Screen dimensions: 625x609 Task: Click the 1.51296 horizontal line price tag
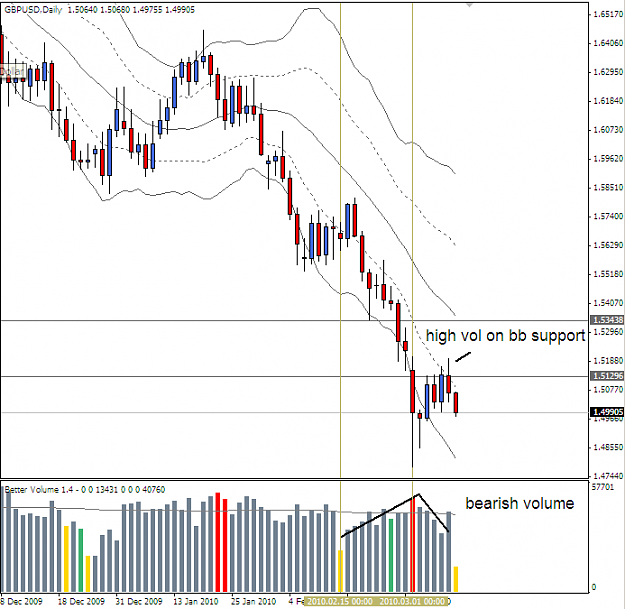pos(607,376)
